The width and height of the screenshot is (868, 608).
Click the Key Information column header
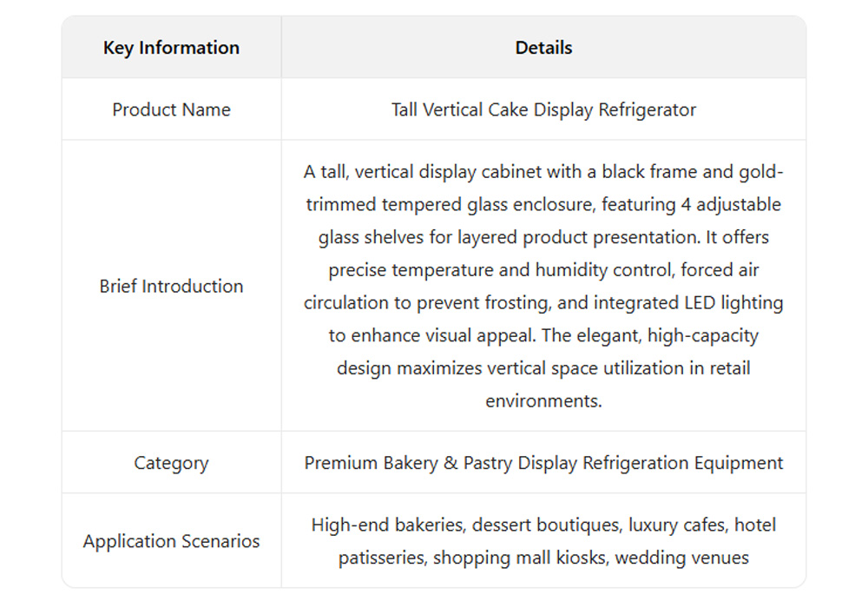click(x=171, y=48)
